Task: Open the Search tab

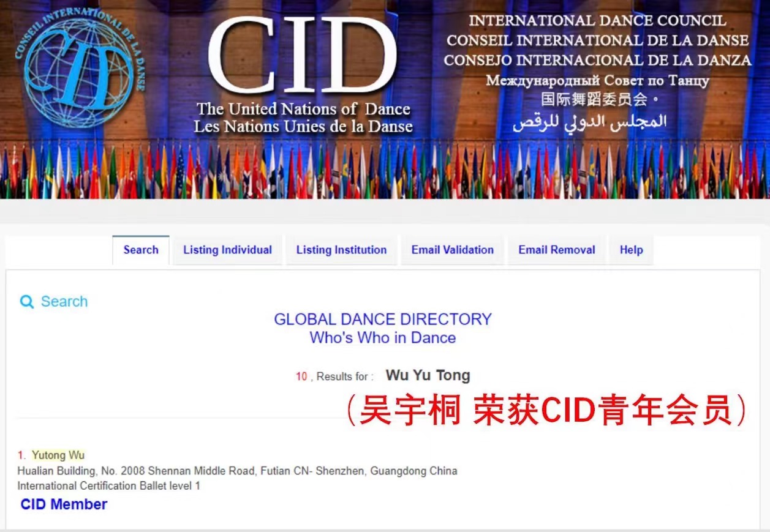Action: [x=141, y=250]
